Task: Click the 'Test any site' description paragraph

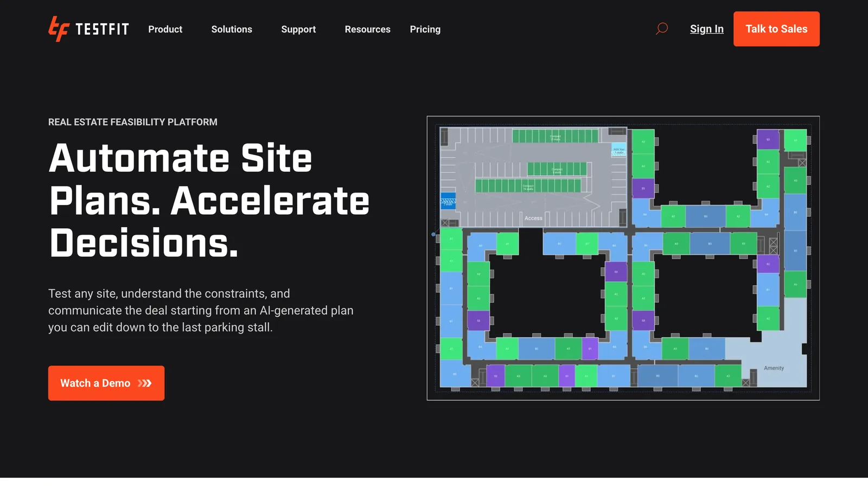Action: click(x=201, y=310)
